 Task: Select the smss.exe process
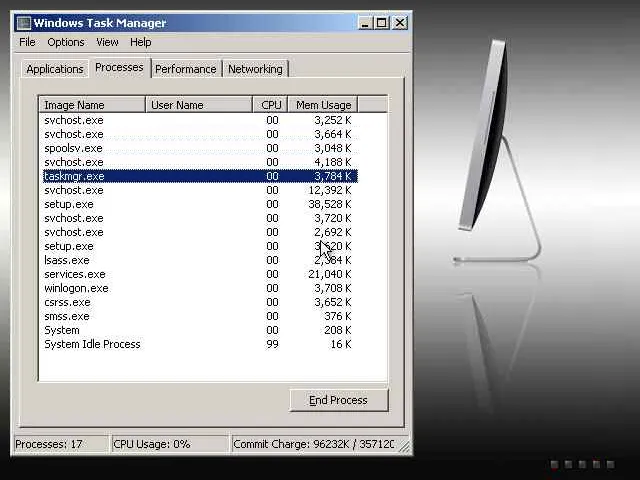tap(200, 316)
